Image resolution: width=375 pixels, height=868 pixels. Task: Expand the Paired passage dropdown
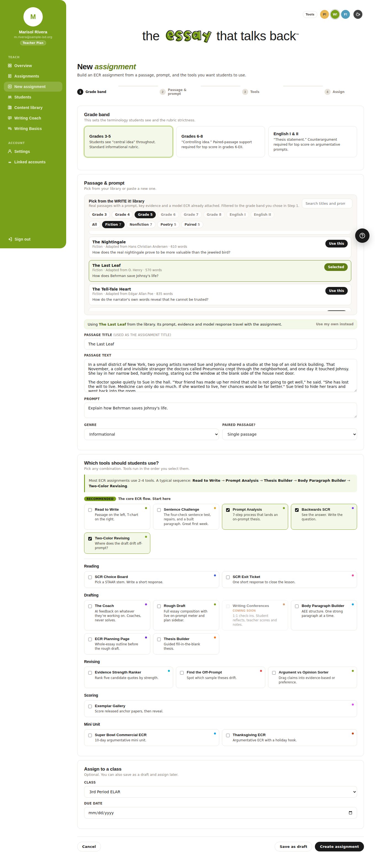point(289,434)
